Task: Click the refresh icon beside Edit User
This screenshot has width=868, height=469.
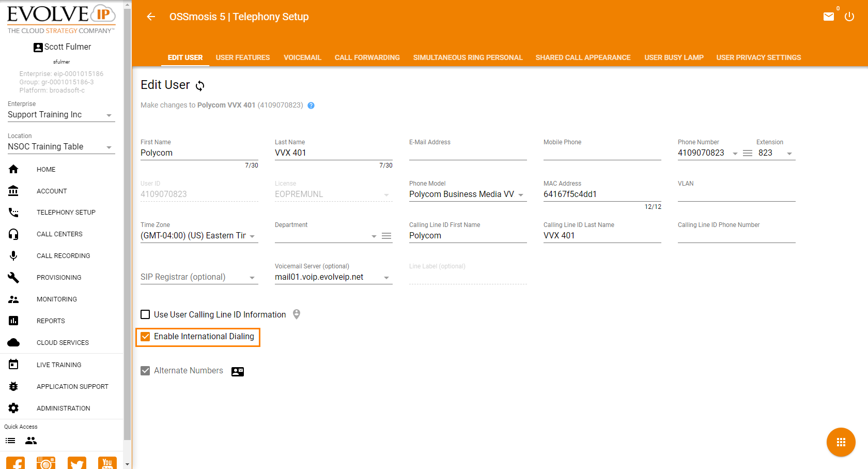Action: (x=200, y=85)
